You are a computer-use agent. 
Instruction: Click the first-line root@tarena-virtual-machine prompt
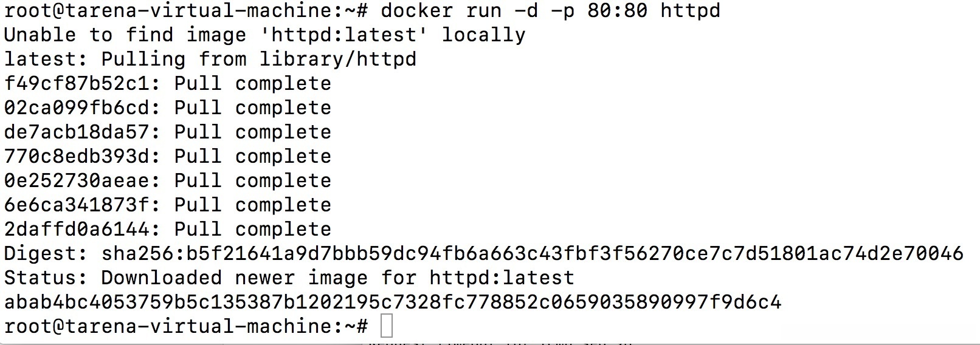pyautogui.click(x=185, y=11)
